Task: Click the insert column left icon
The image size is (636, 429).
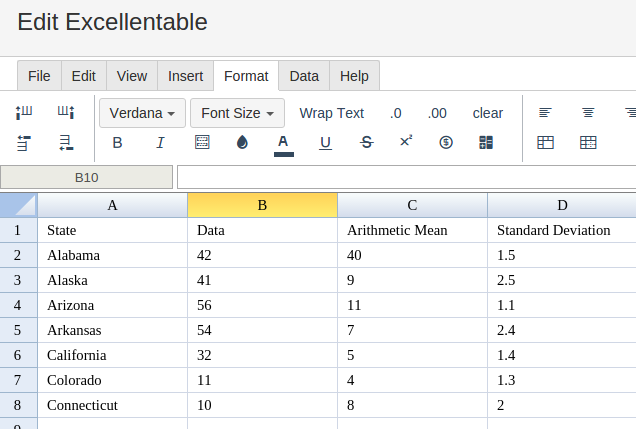Action: click(25, 113)
